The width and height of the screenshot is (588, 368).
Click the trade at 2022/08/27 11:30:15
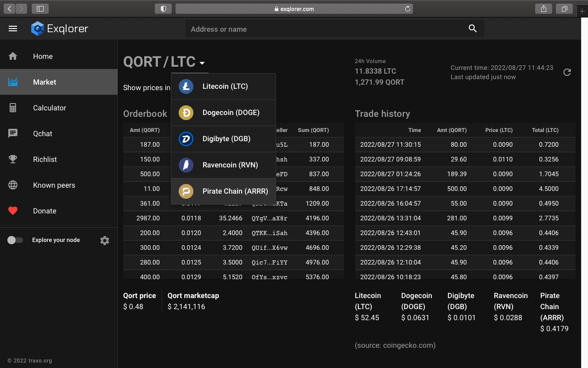465,144
